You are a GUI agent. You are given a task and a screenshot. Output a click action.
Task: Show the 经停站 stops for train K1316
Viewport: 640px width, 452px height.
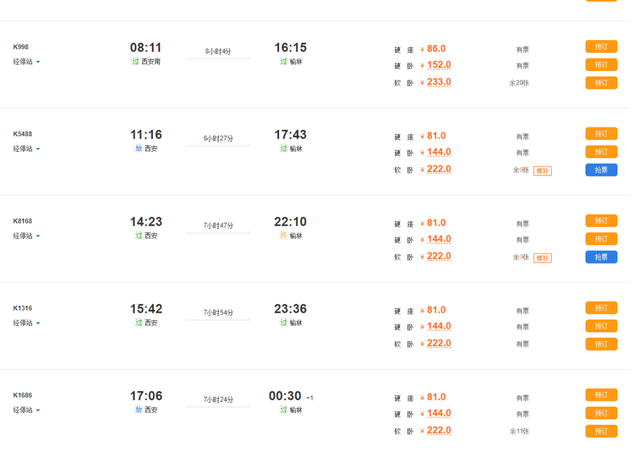[27, 323]
